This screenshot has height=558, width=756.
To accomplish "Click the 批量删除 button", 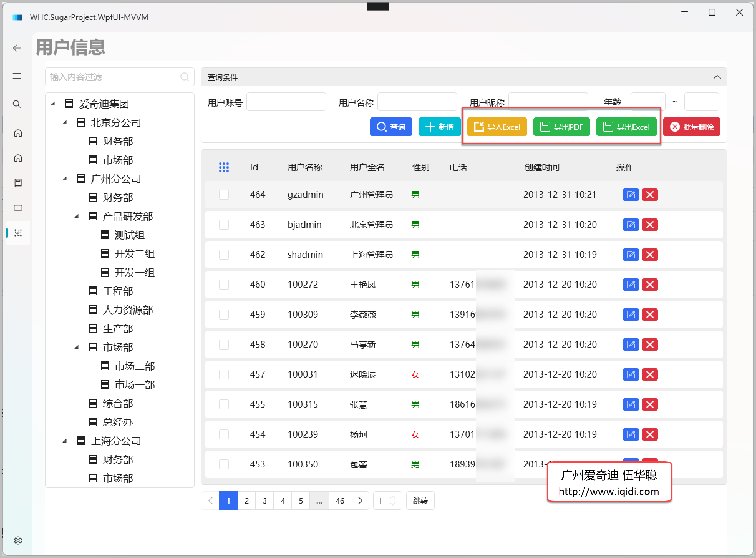I will (x=691, y=127).
